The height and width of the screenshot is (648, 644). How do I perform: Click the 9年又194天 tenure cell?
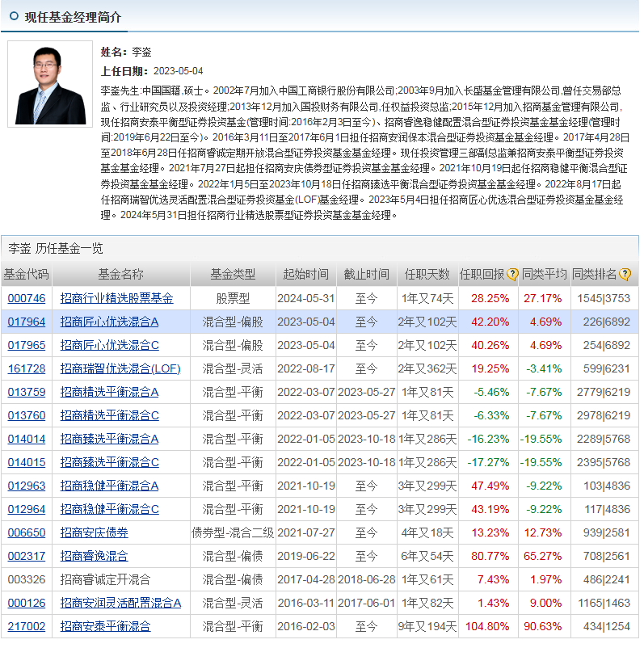427,627
